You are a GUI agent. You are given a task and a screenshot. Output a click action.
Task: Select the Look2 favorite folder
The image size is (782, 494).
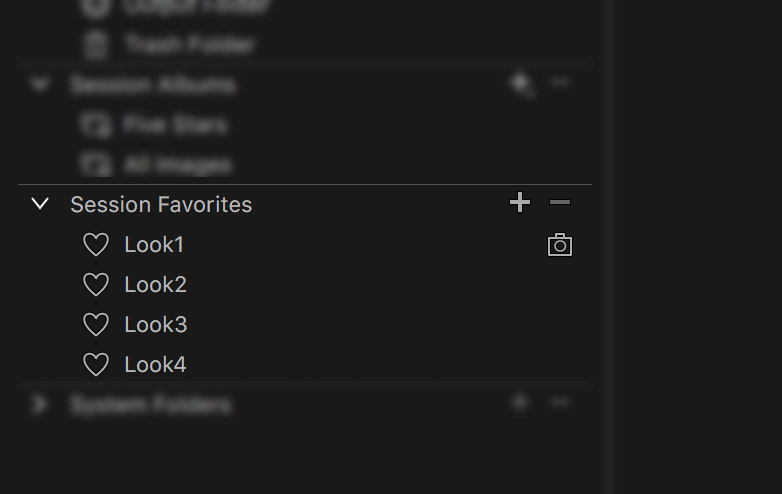coord(304,285)
